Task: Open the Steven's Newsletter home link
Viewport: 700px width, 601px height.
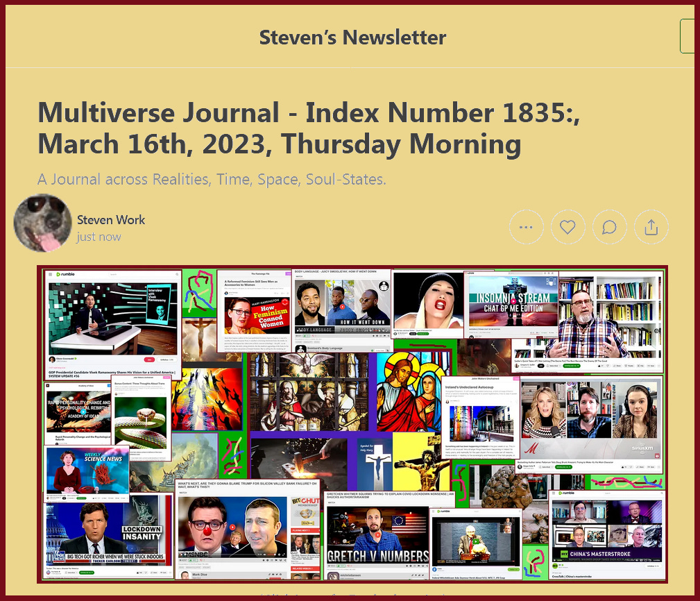Action: [352, 37]
